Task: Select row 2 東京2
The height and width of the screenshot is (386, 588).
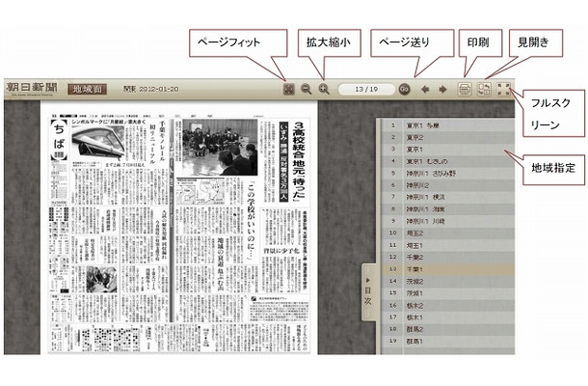Action: point(448,137)
